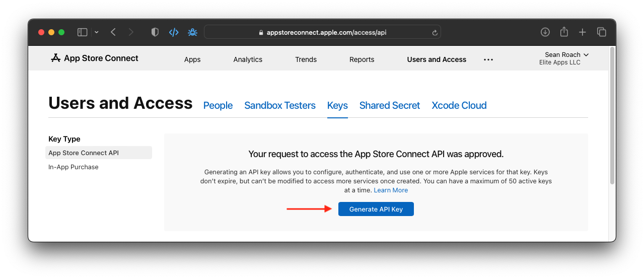Open the Share icon in toolbar
This screenshot has height=279, width=644.
coord(564,32)
